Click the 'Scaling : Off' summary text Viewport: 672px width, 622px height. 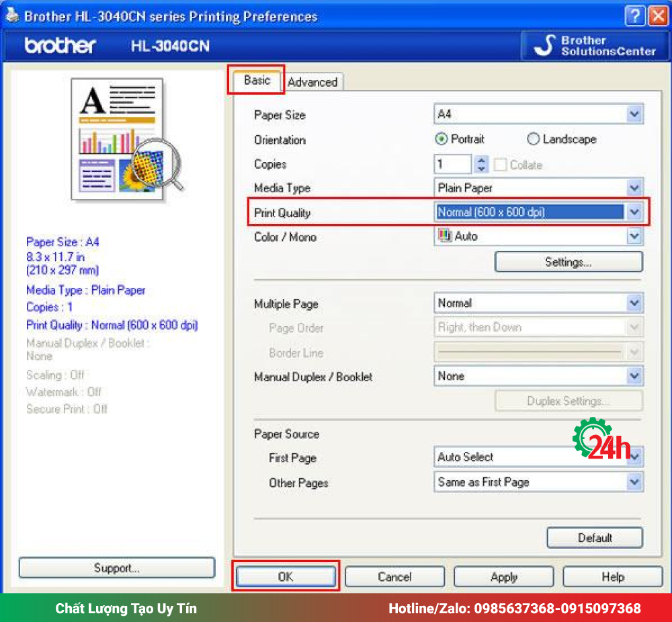click(55, 375)
